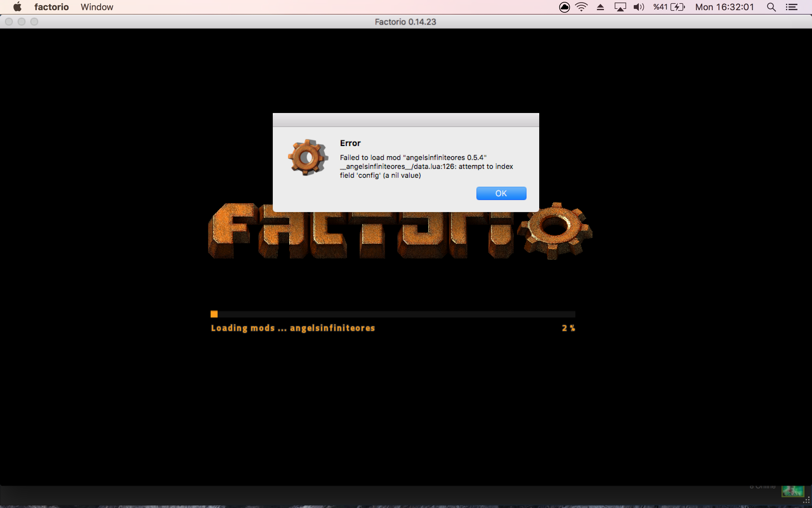The width and height of the screenshot is (812, 508).
Task: Open the factorio application menu
Action: [51, 7]
